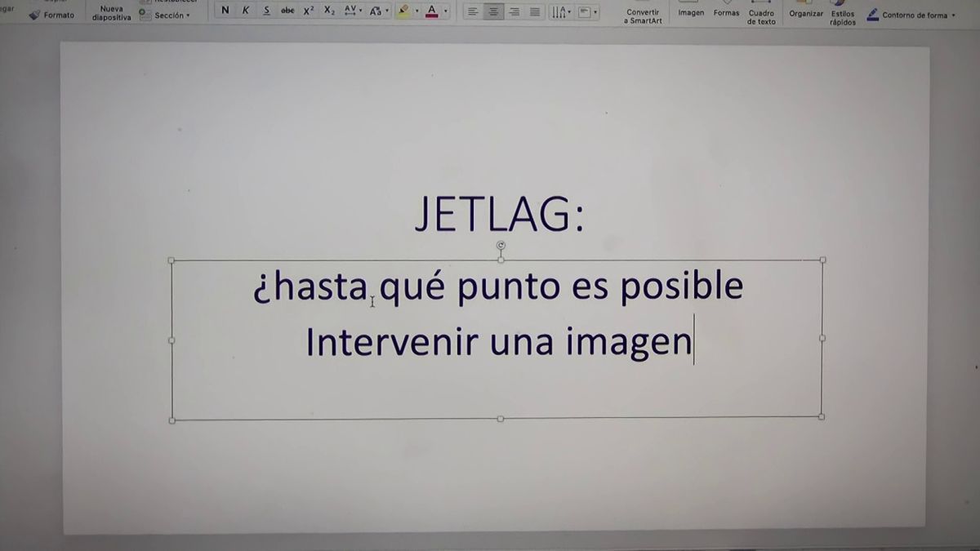
Task: Apply superscript formatting
Action: [x=307, y=10]
